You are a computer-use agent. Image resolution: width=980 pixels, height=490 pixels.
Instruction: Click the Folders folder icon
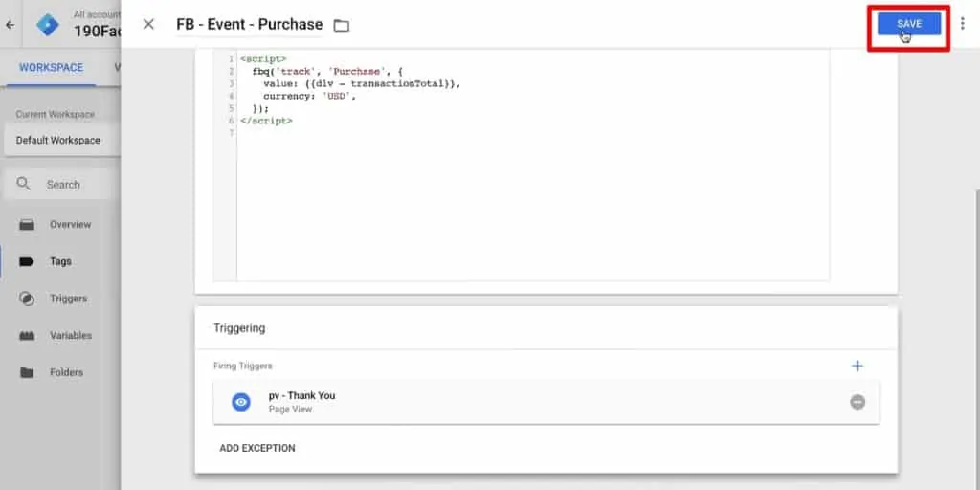27,372
